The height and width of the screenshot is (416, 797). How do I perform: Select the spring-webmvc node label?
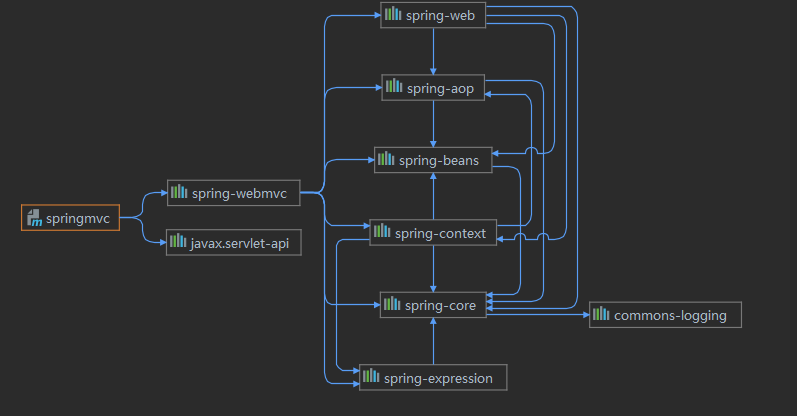click(239, 194)
